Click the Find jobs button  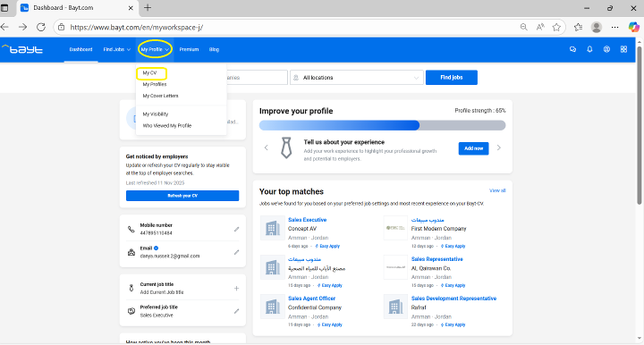452,78
